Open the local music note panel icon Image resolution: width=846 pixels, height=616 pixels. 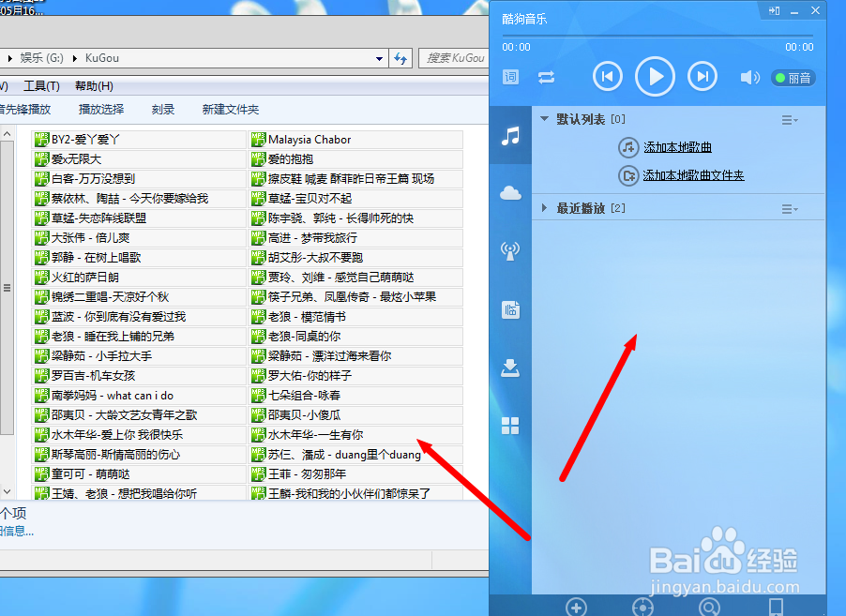tap(509, 135)
